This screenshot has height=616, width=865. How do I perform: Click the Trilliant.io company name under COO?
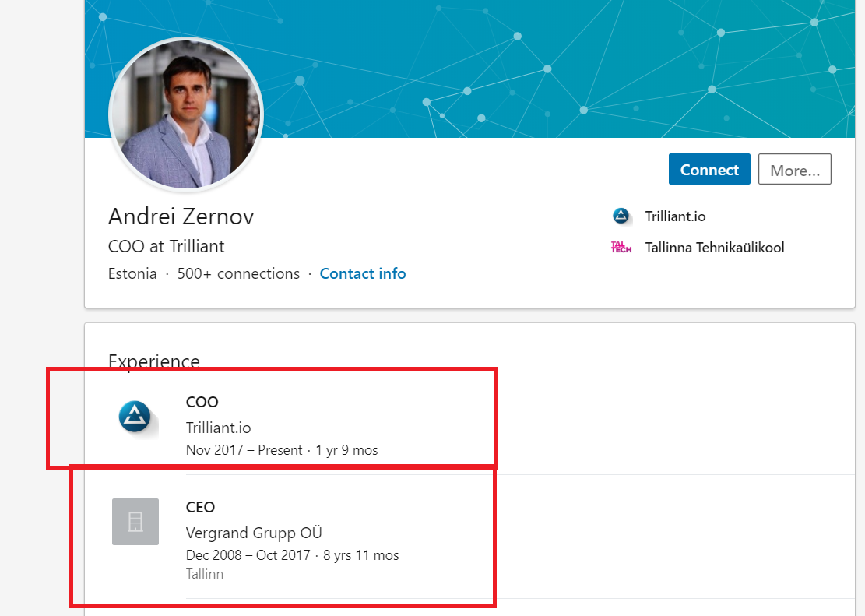point(219,428)
